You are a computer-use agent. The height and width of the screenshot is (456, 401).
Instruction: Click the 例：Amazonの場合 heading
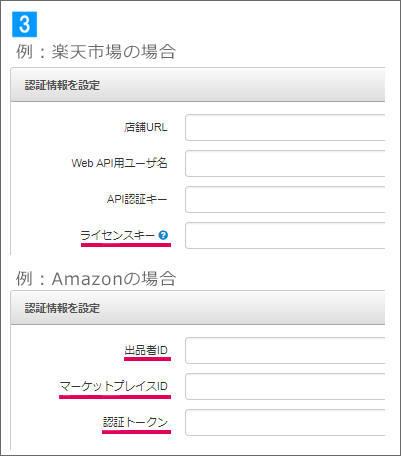tap(96, 279)
